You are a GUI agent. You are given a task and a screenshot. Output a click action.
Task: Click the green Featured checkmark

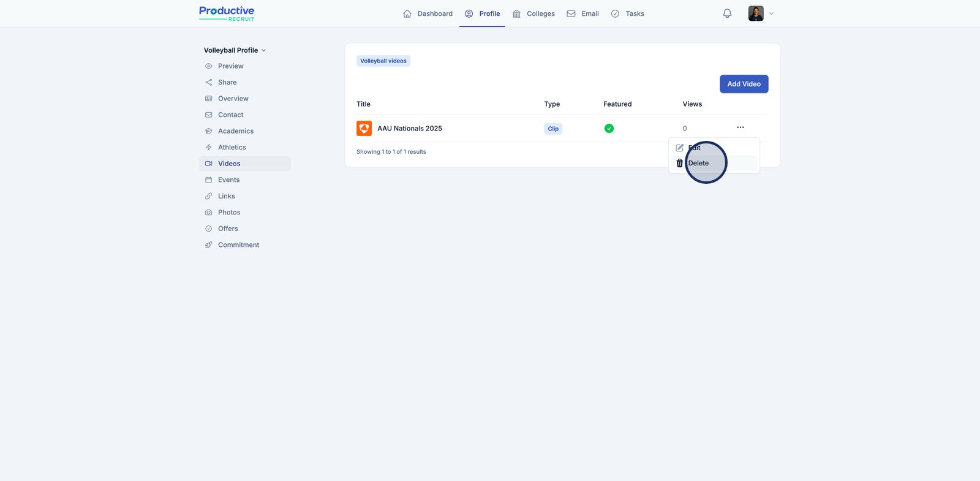point(609,129)
